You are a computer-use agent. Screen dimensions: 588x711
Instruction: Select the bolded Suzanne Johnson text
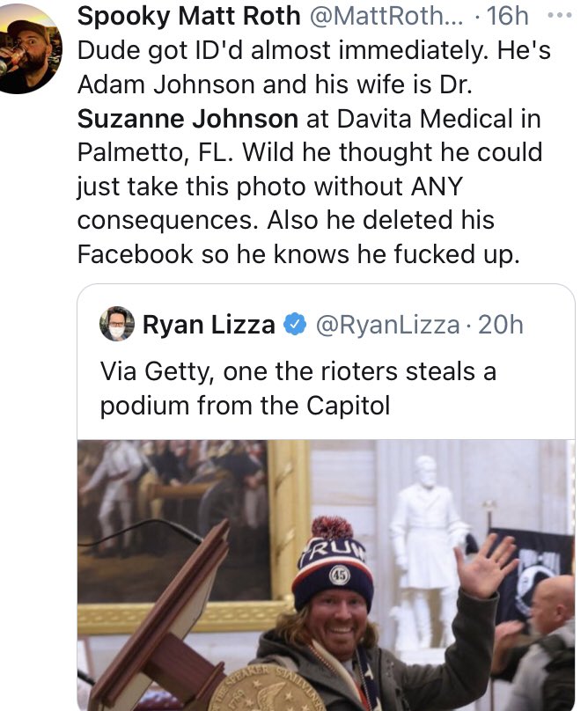coord(188,118)
